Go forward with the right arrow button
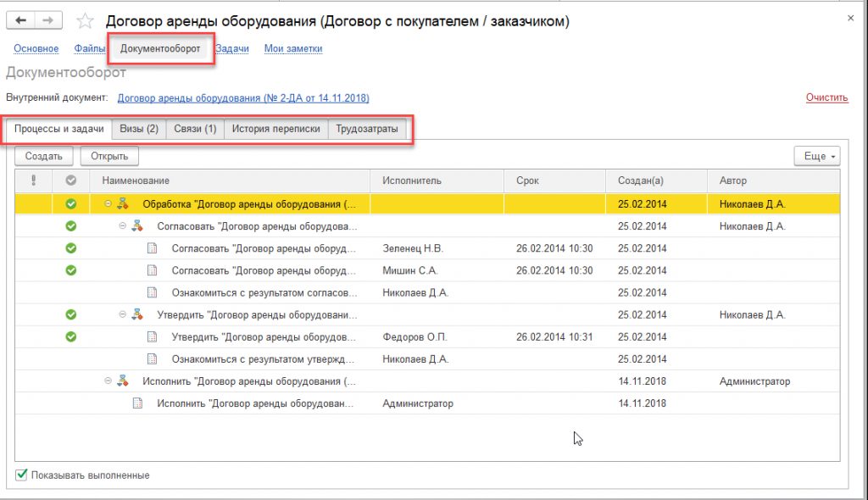 coord(48,20)
